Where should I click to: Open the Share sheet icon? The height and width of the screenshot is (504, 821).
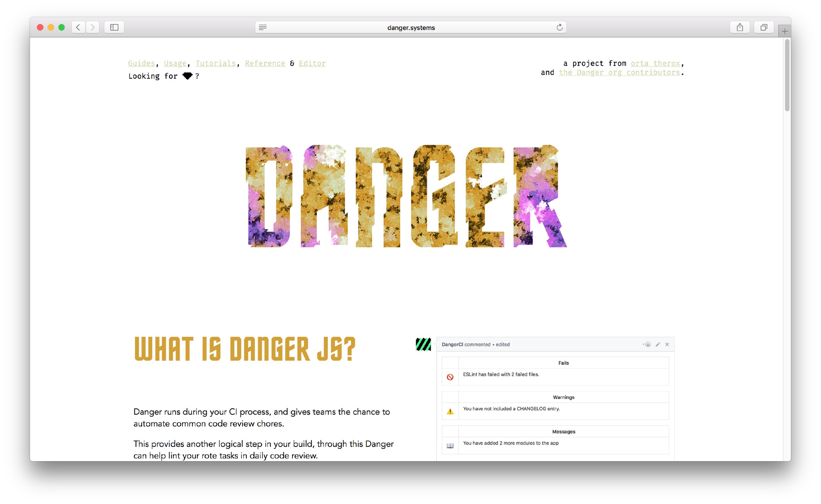[740, 27]
